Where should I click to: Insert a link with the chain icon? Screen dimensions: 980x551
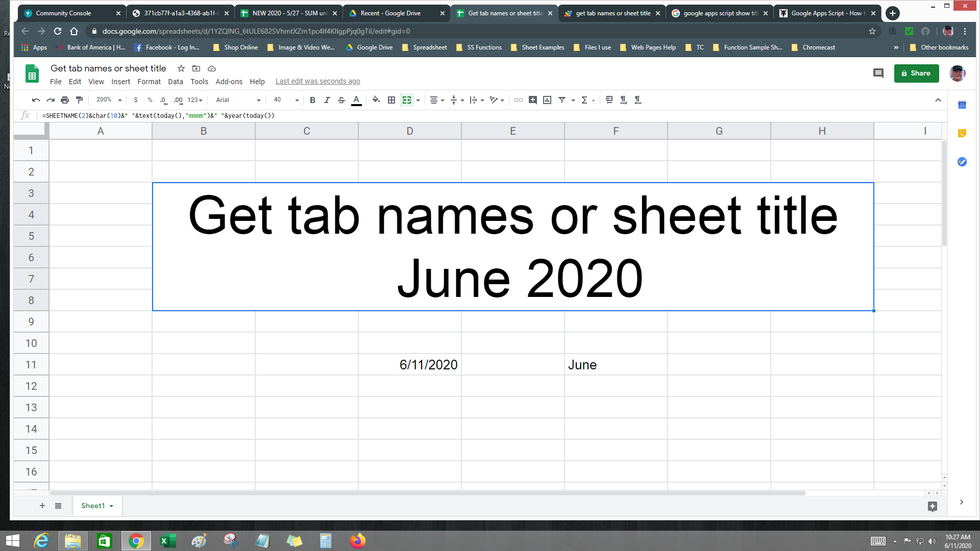(x=519, y=100)
